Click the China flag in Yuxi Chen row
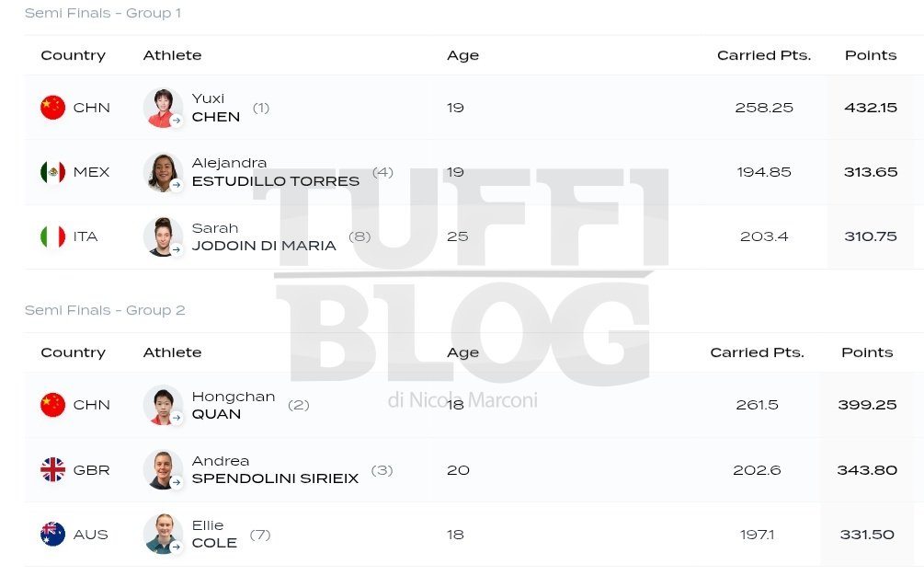This screenshot has height=576, width=924. pos(52,108)
